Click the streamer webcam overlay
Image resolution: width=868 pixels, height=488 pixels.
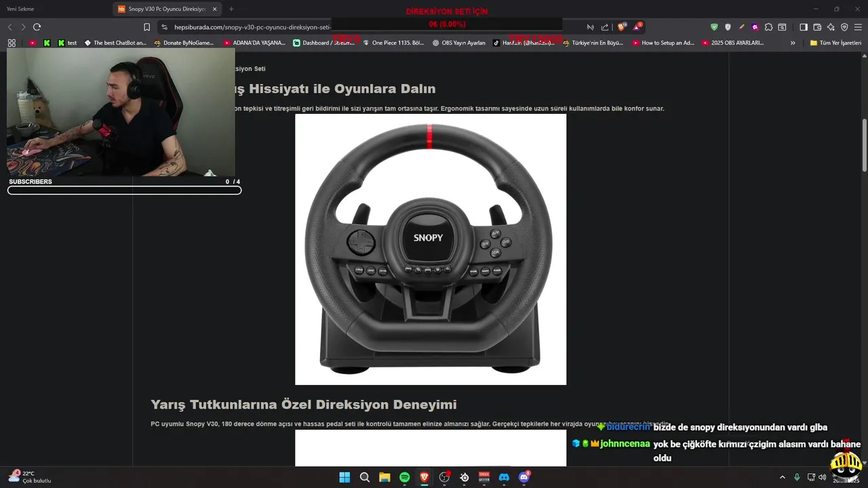121,112
